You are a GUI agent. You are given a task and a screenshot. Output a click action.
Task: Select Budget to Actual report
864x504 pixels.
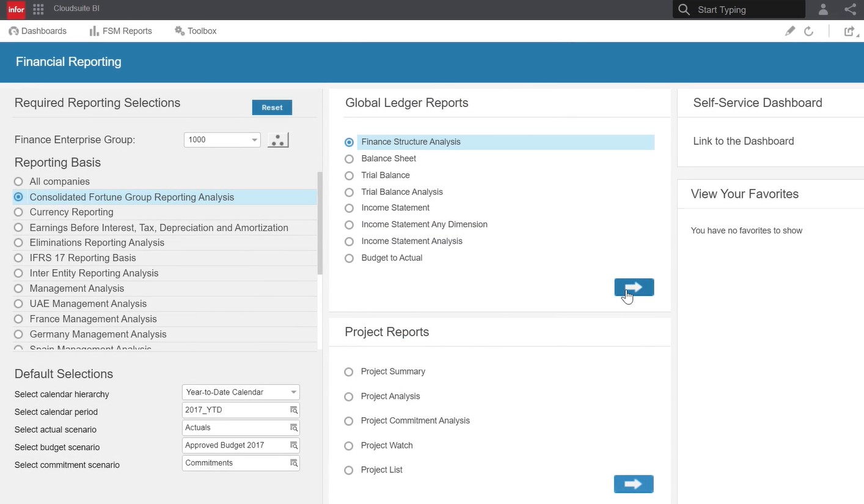click(384, 258)
